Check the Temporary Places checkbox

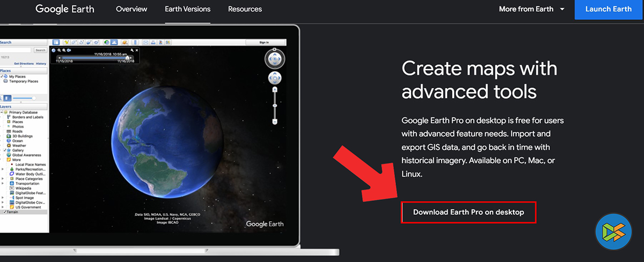(x=2, y=81)
